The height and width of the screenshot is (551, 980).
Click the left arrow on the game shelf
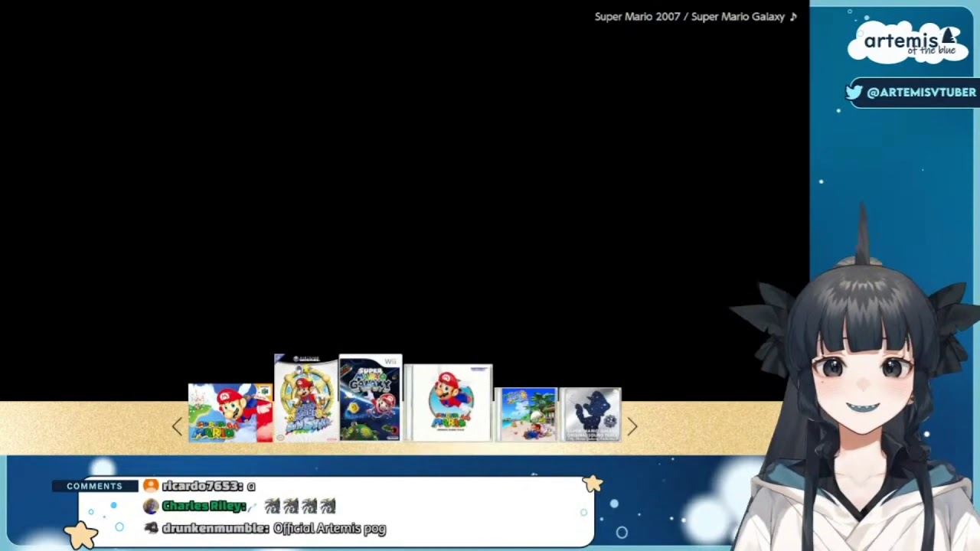177,427
